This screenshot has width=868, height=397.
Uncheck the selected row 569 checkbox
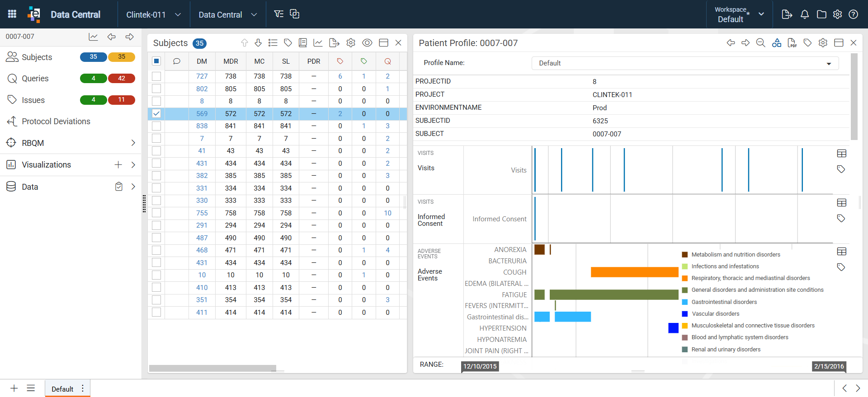[156, 114]
